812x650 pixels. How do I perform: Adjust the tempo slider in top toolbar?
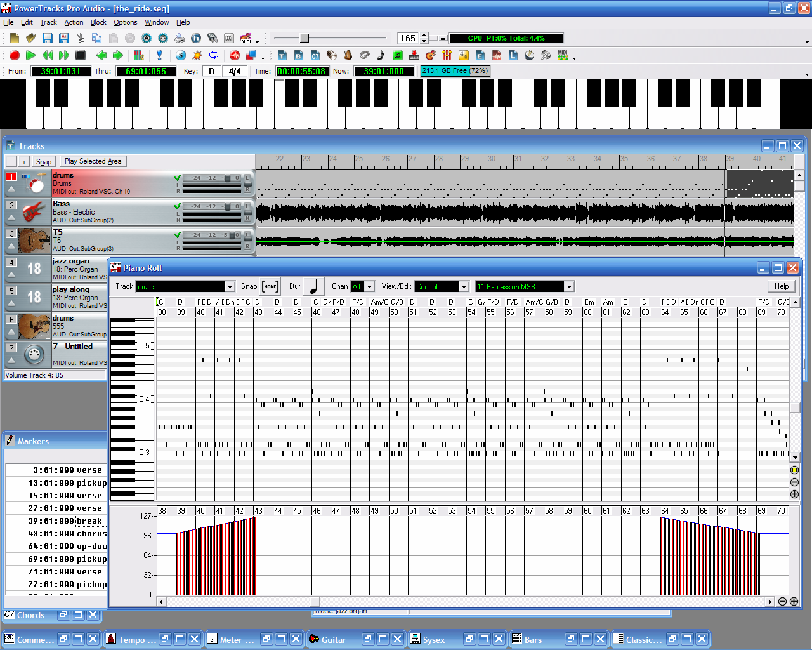pos(304,38)
